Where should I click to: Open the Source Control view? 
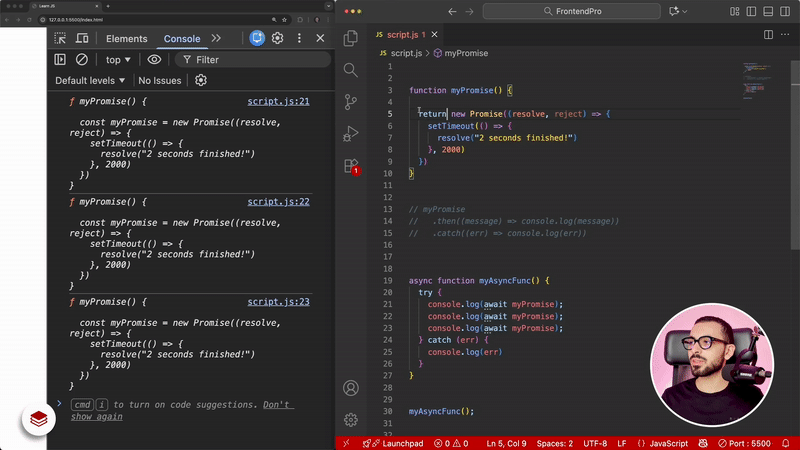click(x=351, y=102)
